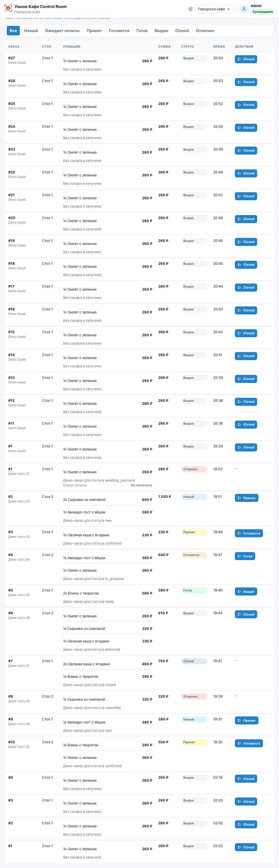Click the Умное Кафе logo icon
The width and height of the screenshot is (279, 868).
coord(8,9)
